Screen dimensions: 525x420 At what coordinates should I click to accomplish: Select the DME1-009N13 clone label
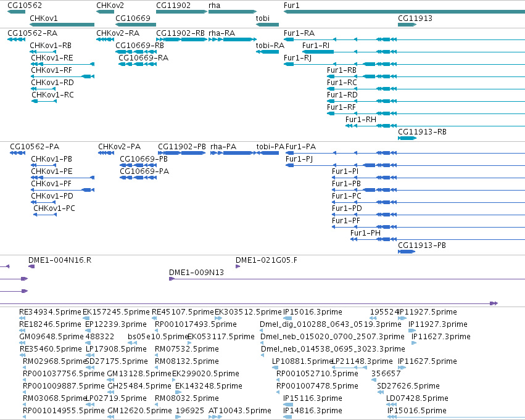coord(196,273)
